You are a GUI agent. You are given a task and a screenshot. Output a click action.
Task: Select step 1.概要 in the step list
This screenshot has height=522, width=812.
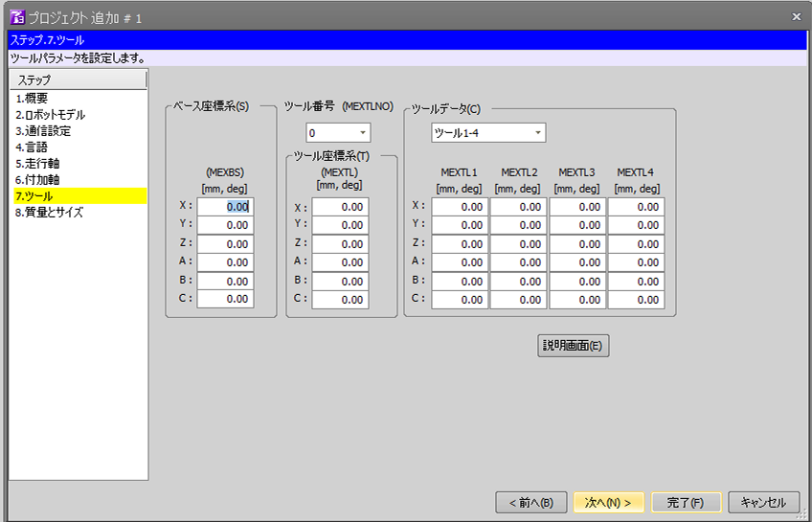click(x=32, y=98)
